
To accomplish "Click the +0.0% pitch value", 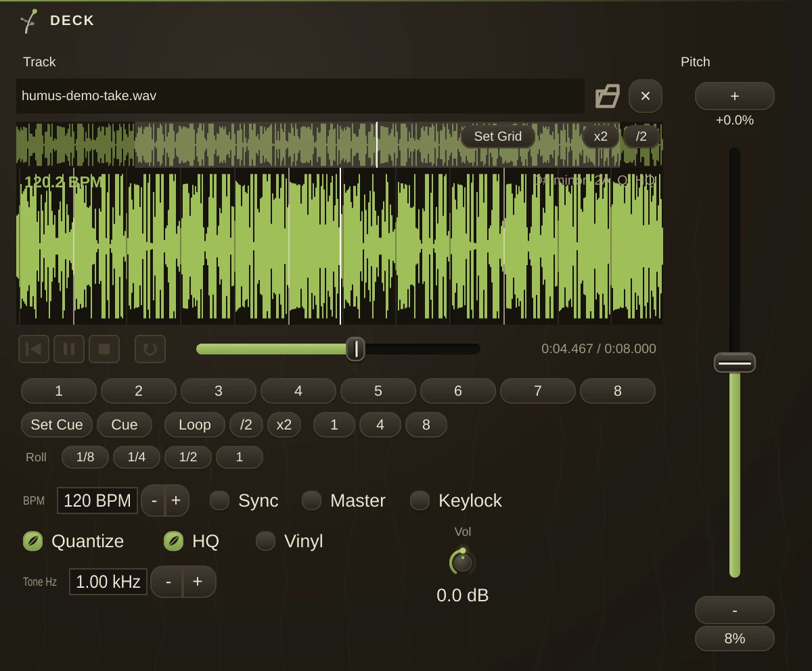I will (x=735, y=120).
